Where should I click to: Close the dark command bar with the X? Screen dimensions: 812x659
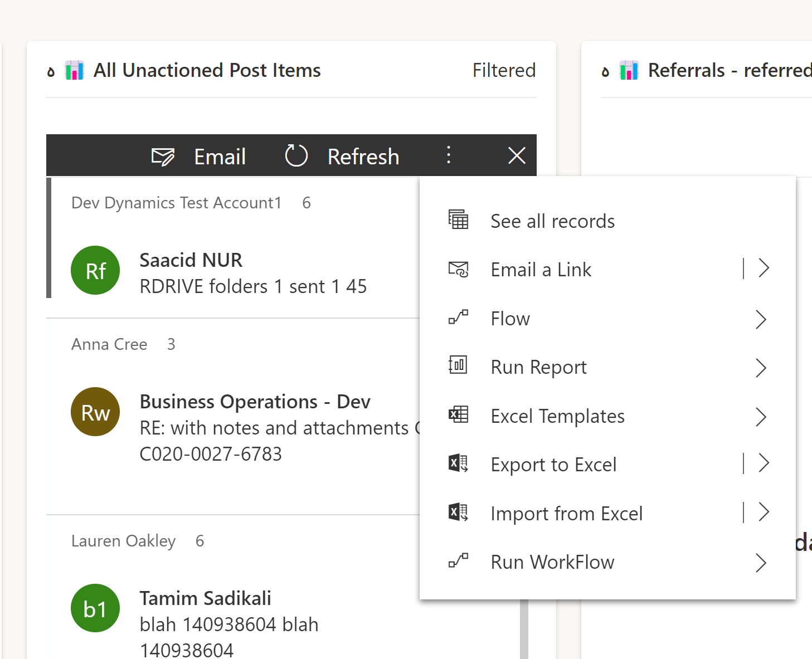coord(517,155)
